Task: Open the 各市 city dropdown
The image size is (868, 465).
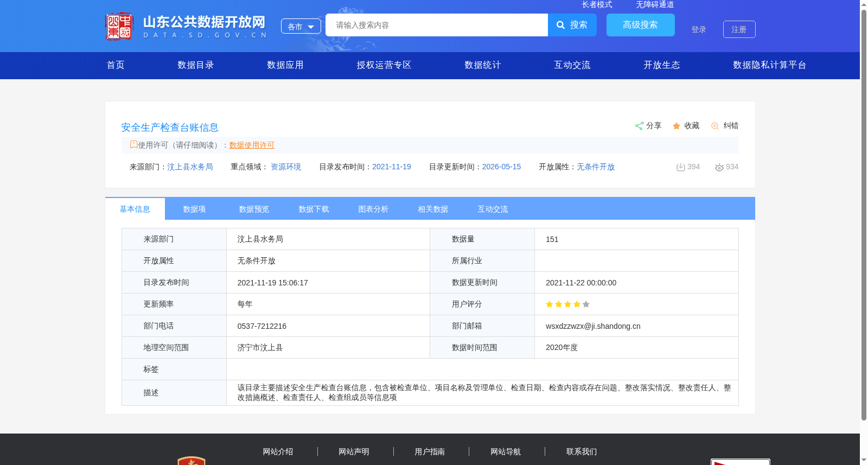Action: pyautogui.click(x=301, y=26)
